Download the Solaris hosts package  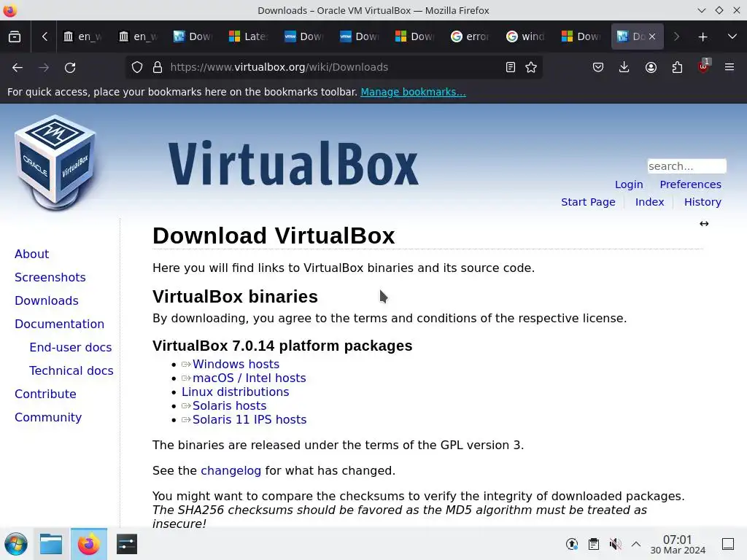tap(229, 405)
